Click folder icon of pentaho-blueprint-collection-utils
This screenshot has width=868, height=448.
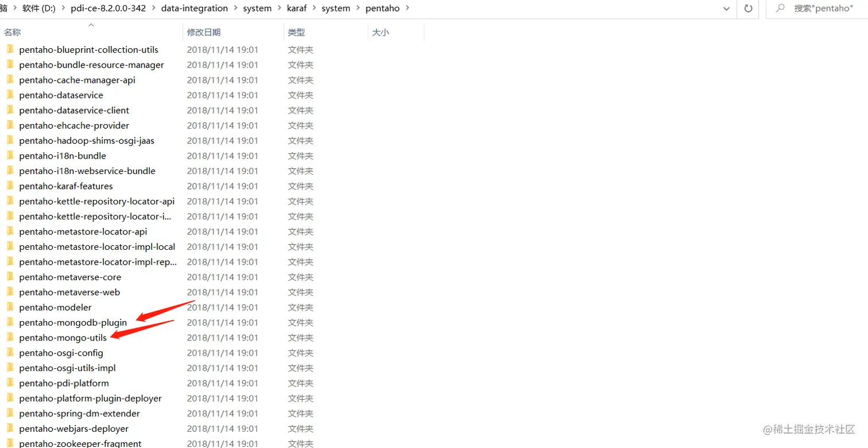(x=10, y=49)
